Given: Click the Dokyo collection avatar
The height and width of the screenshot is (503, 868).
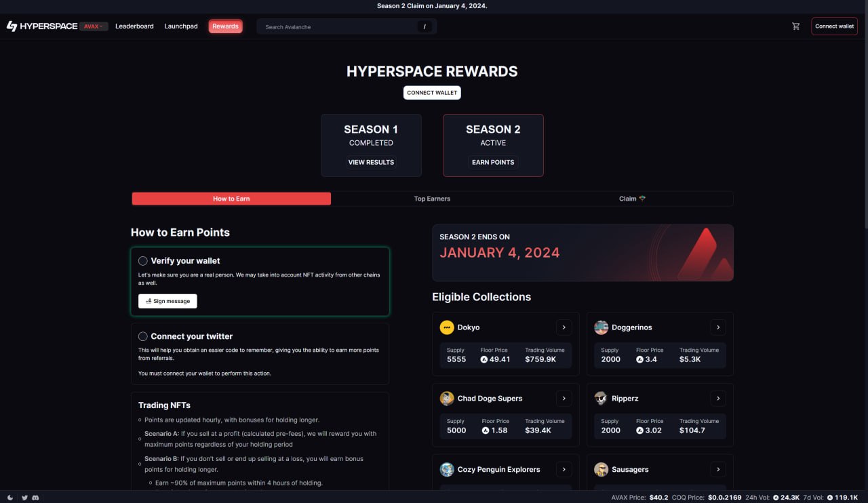Looking at the screenshot, I should (447, 327).
